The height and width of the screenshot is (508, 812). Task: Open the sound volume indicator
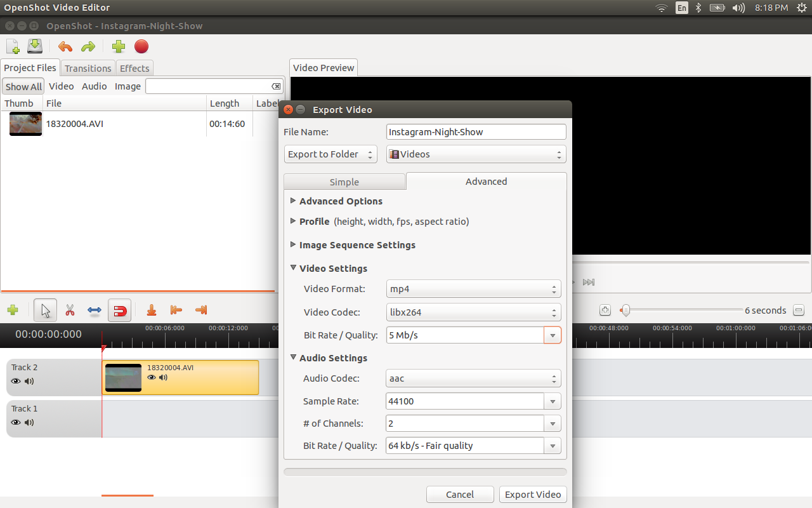point(738,8)
